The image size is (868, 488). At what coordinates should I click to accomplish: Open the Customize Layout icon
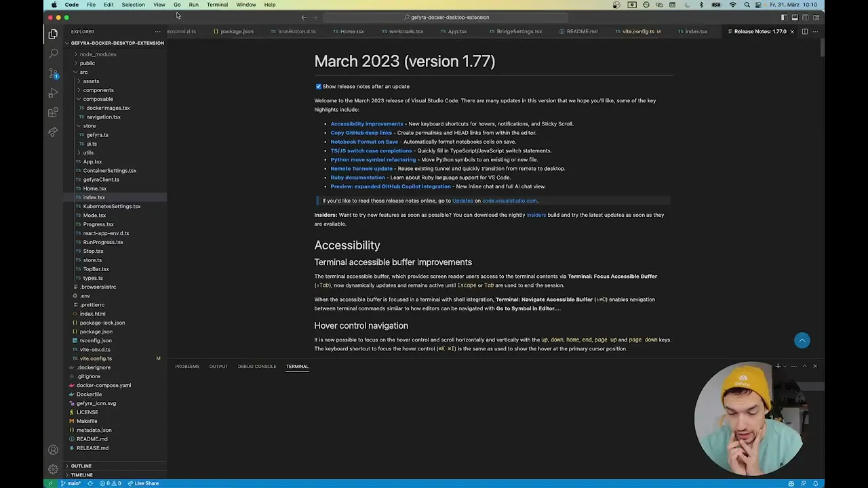816,18
